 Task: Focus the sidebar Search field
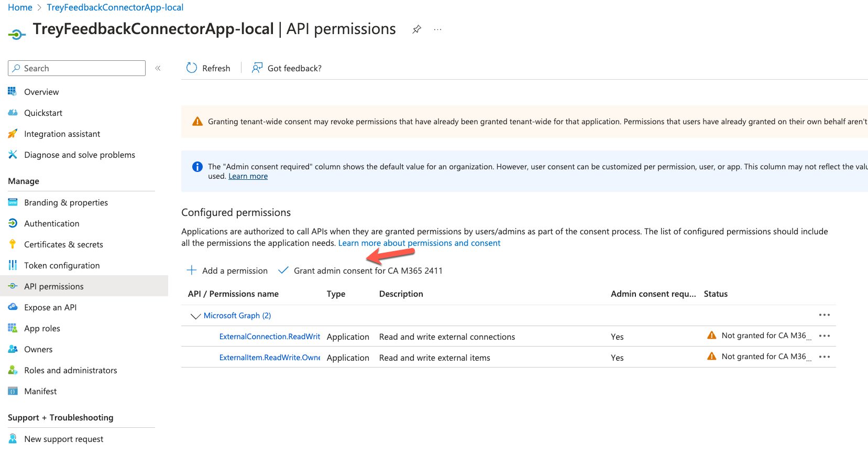76,68
